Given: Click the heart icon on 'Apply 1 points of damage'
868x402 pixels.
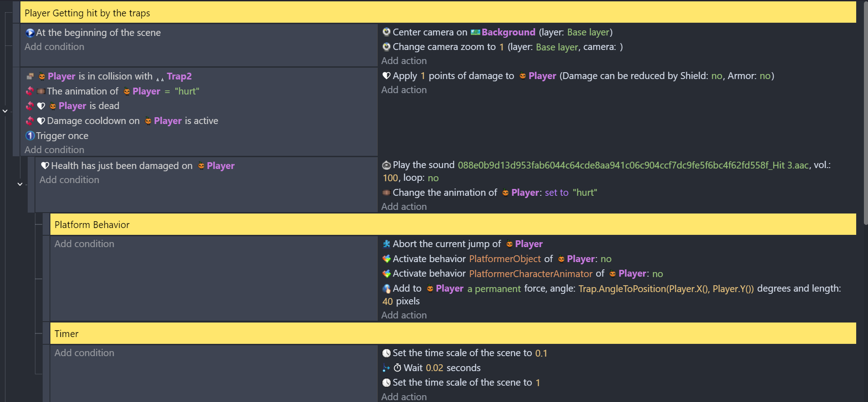Looking at the screenshot, I should pyautogui.click(x=386, y=76).
